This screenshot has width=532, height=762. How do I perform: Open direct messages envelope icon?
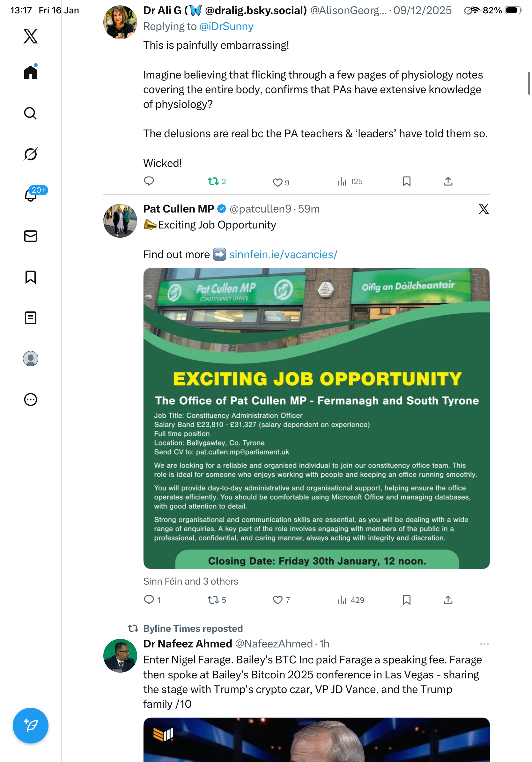tap(31, 236)
